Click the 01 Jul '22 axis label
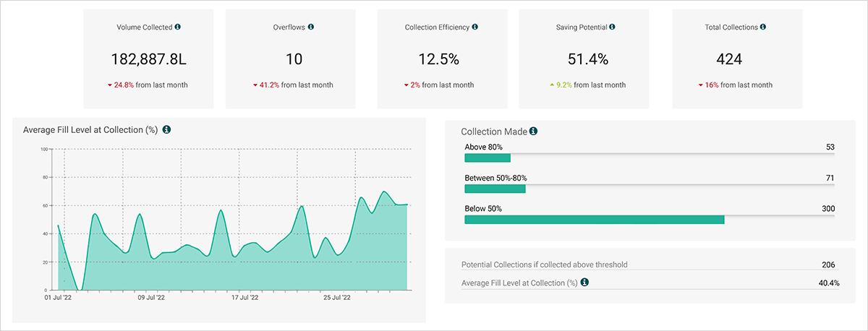868x331 pixels. pyautogui.click(x=58, y=297)
